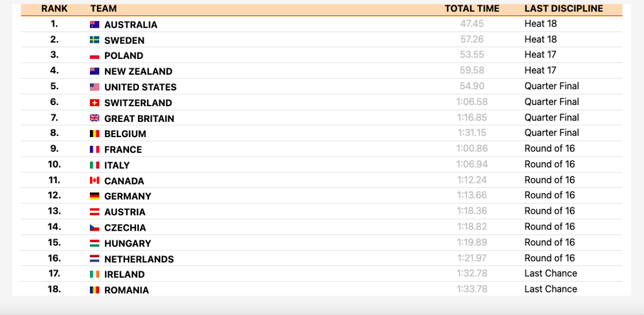The width and height of the screenshot is (644, 315).
Task: Select the FRANCE team name
Action: coord(123,150)
